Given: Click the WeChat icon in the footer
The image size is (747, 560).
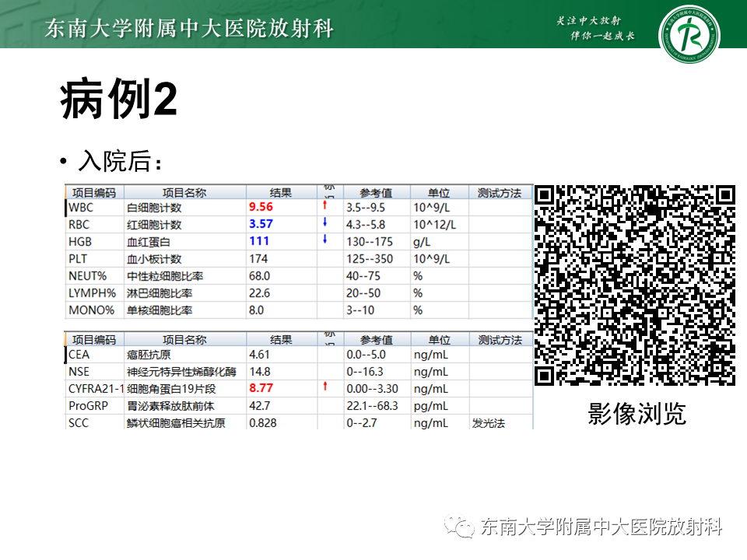Looking at the screenshot, I should (459, 527).
